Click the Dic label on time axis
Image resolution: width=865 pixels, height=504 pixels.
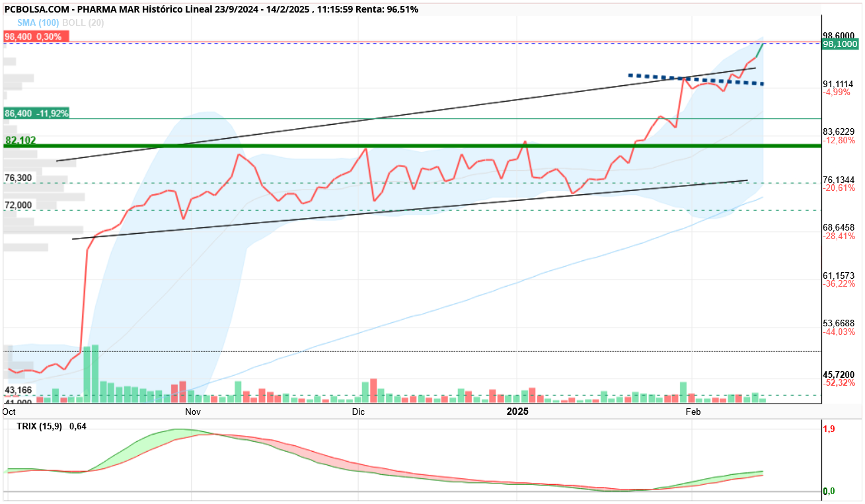(x=358, y=412)
